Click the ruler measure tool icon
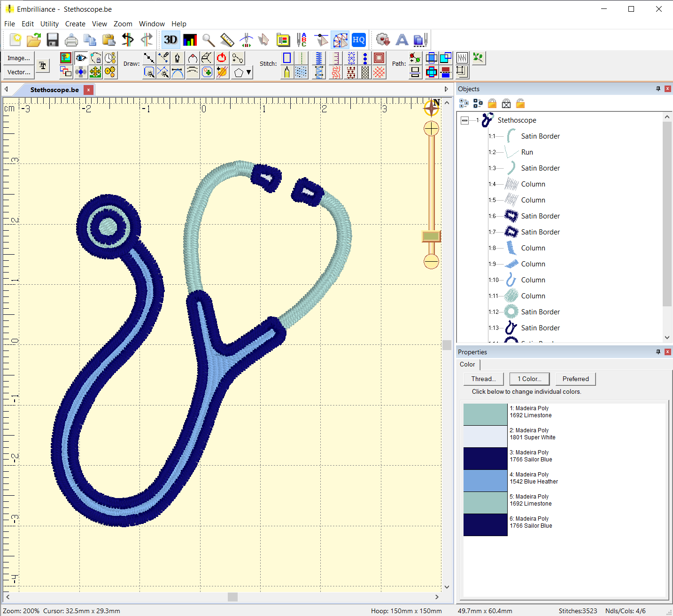Image resolution: width=673 pixels, height=616 pixels. (x=227, y=40)
